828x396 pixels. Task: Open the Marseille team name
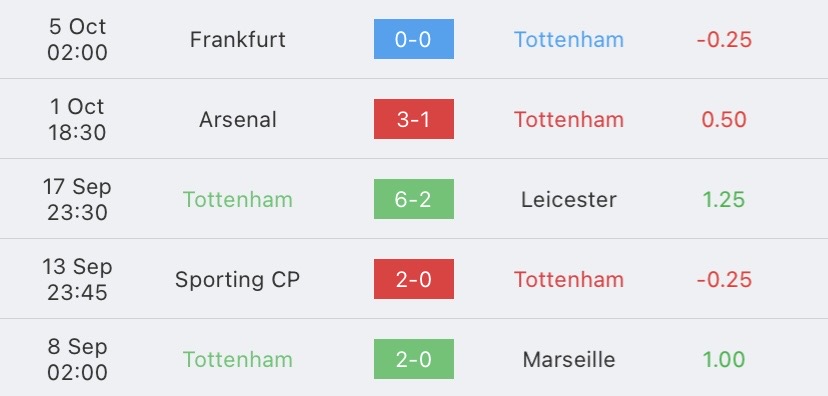pyautogui.click(x=569, y=360)
